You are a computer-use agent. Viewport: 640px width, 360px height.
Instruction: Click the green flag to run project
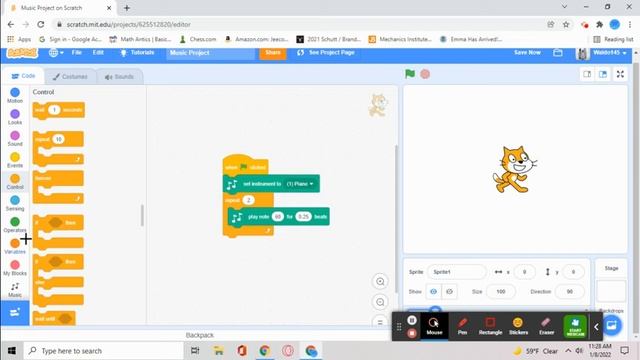(x=410, y=74)
